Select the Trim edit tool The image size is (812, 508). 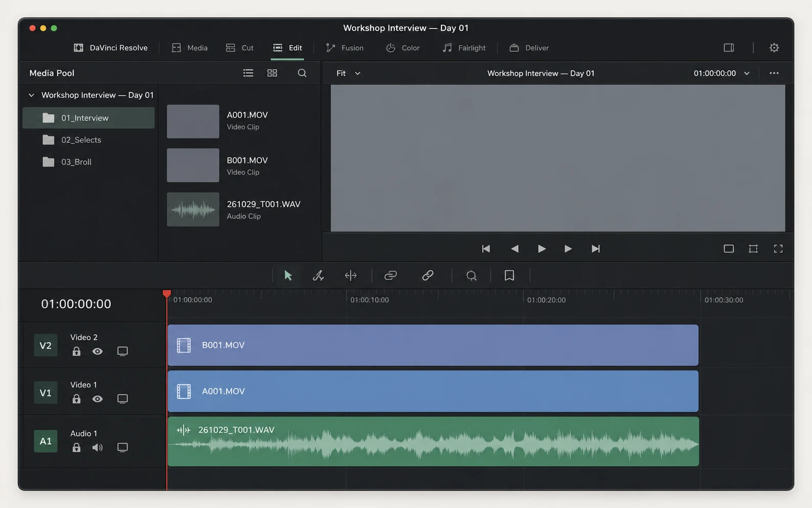click(x=351, y=276)
